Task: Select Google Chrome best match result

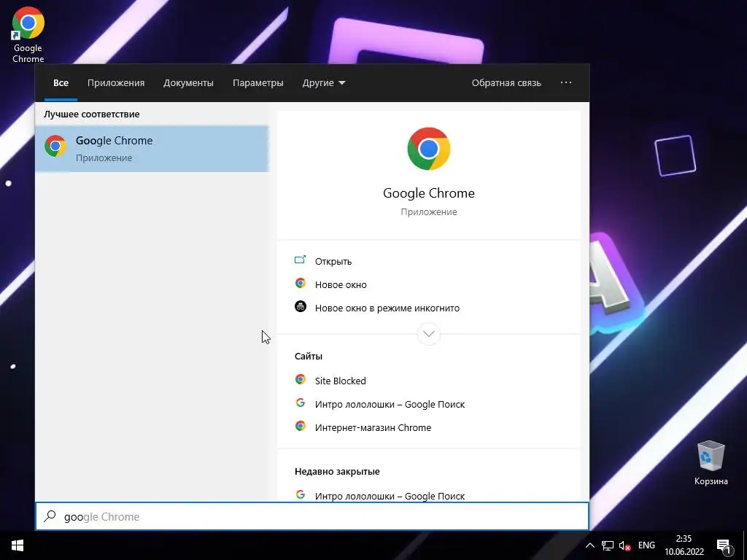Action: click(x=152, y=149)
